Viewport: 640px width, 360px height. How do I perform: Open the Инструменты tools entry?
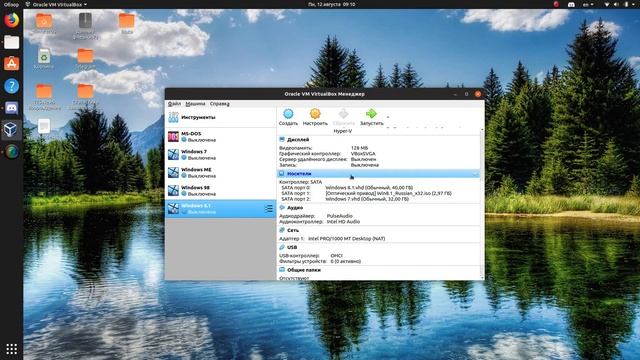coord(220,118)
